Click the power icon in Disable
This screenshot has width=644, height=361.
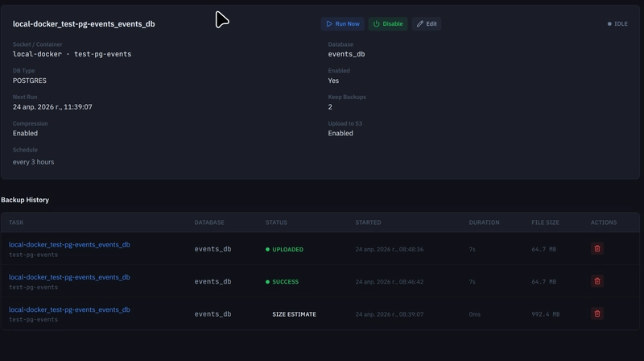[x=376, y=24]
